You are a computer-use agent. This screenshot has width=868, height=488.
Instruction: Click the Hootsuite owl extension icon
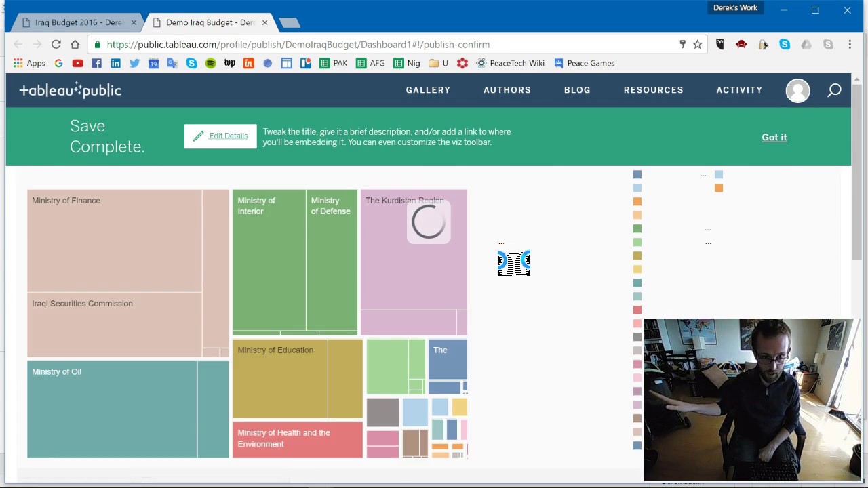click(x=719, y=44)
